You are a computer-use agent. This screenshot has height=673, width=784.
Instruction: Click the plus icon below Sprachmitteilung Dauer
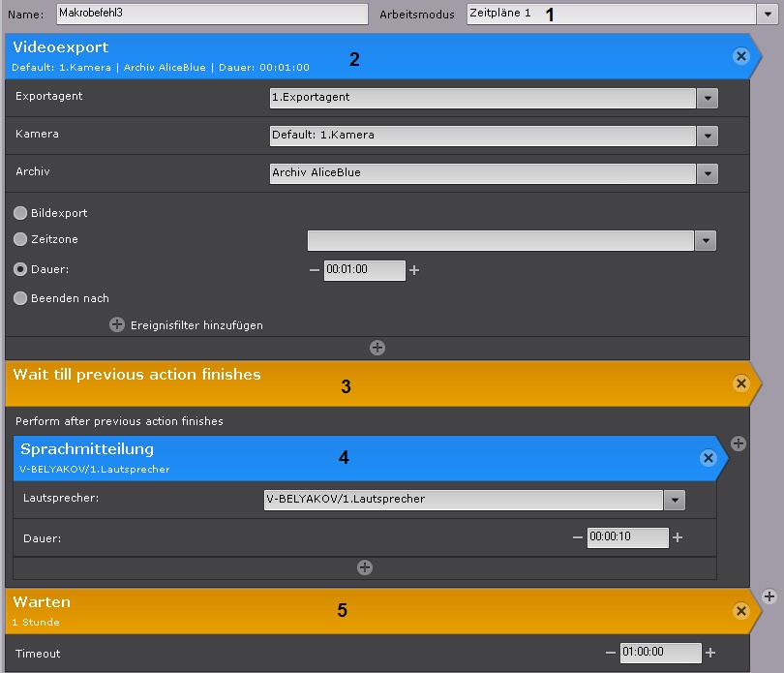pyautogui.click(x=365, y=567)
